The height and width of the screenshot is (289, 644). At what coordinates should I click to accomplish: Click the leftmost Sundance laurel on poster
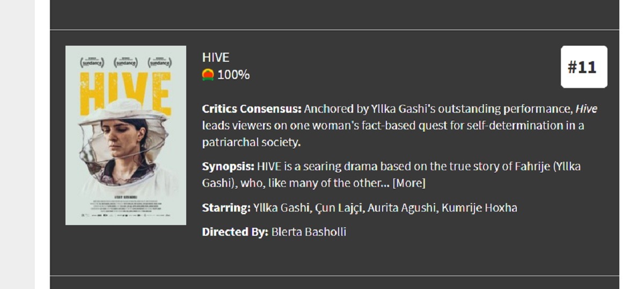[x=92, y=62]
